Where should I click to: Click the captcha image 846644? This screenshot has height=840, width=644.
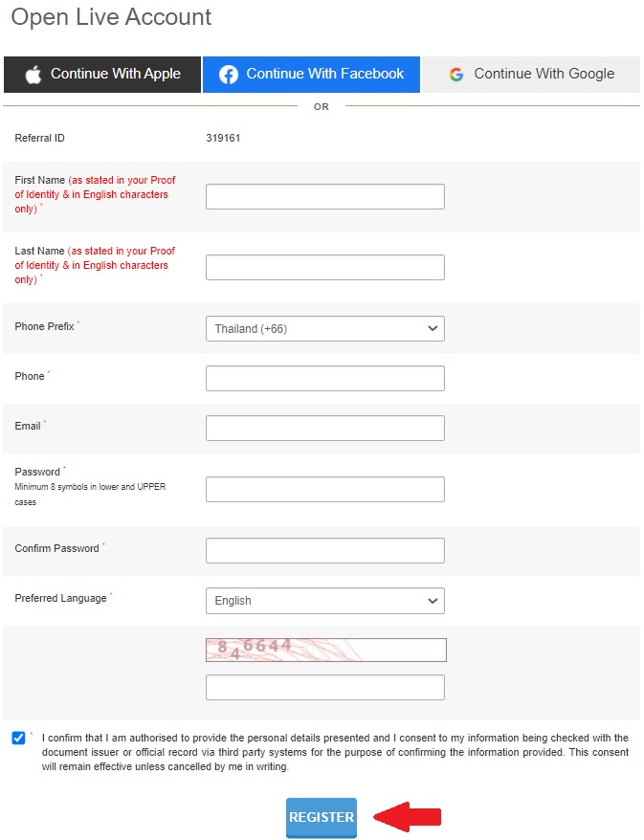(325, 650)
